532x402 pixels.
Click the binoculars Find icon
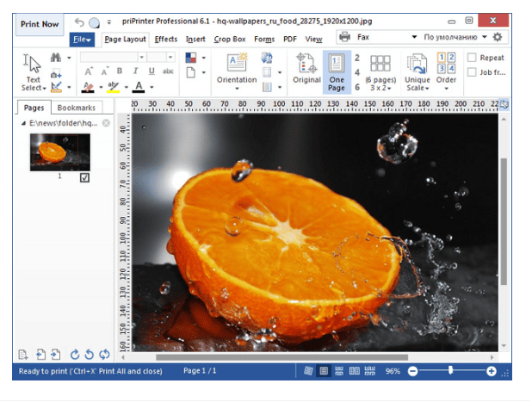56,58
